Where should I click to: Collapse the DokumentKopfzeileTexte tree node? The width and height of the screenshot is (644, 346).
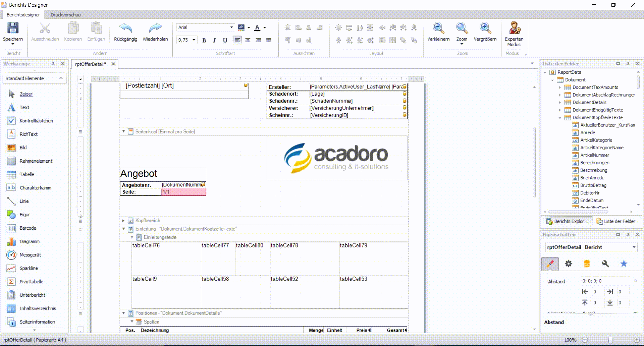[x=560, y=118]
